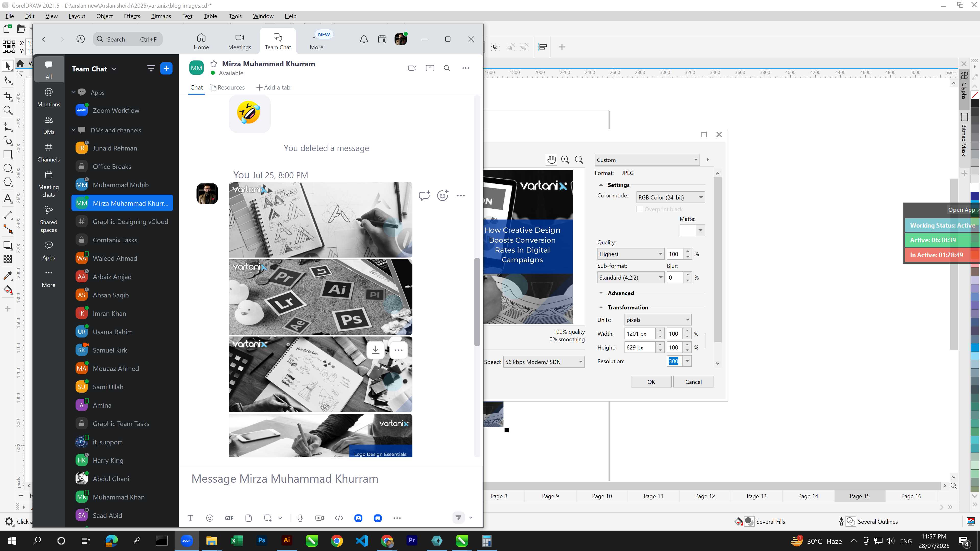Switch to Home tab in Zoom
The height and width of the screenshot is (551, 980).
coord(201,41)
